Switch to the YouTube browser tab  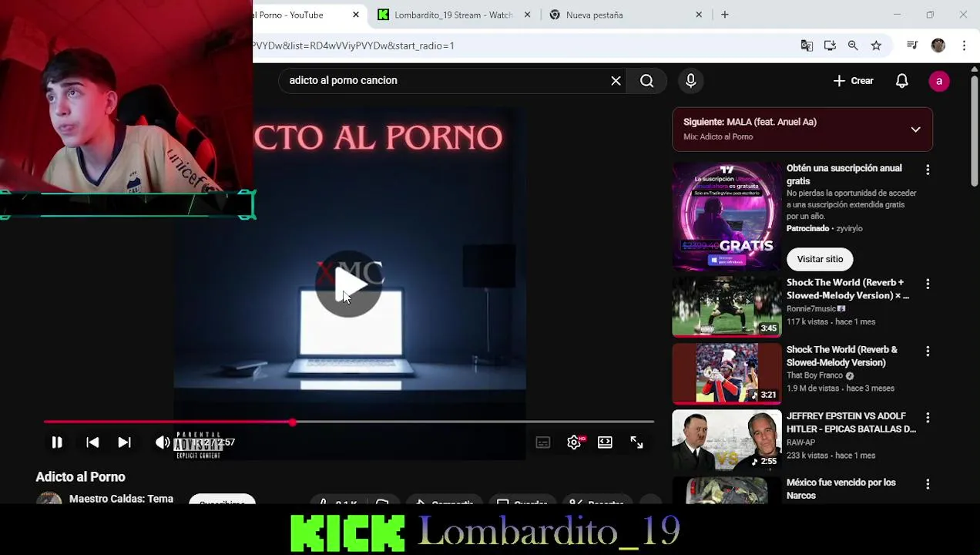(x=299, y=15)
